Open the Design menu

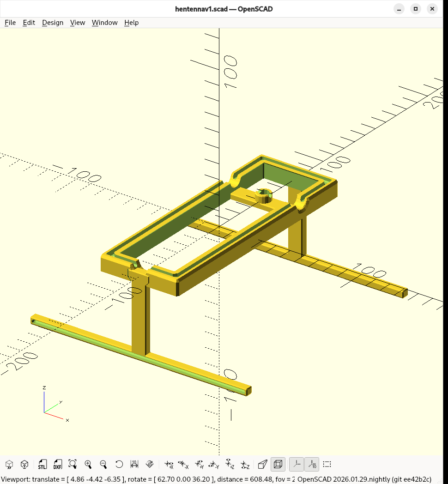point(53,23)
